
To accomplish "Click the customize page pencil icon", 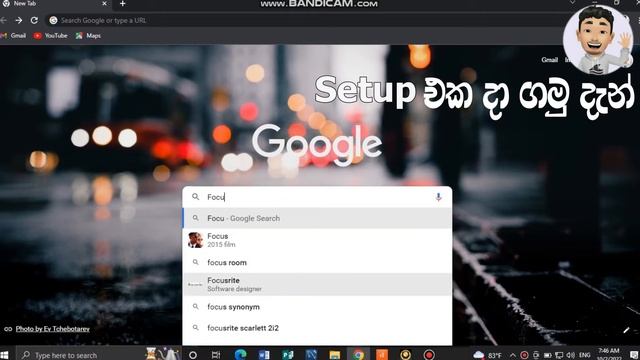I will [x=627, y=330].
